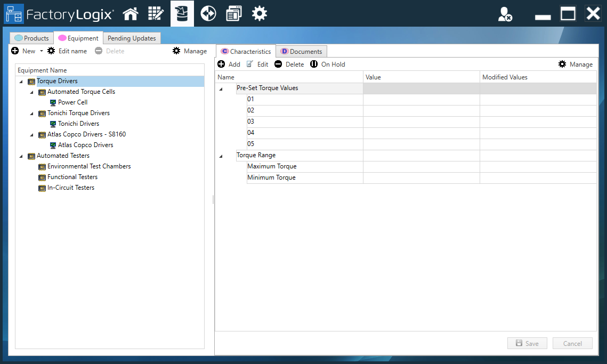Select the Automated Torque Cells tree item
The width and height of the screenshot is (607, 364).
click(82, 92)
